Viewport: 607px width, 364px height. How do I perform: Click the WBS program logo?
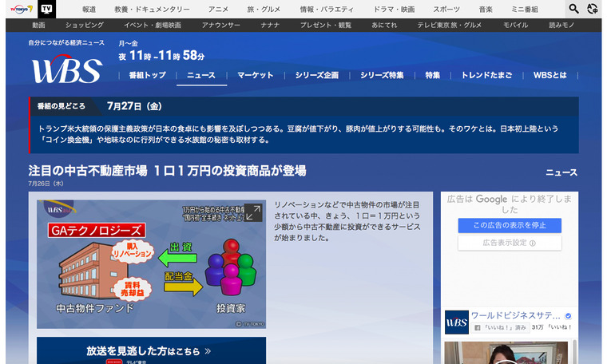tap(66, 70)
